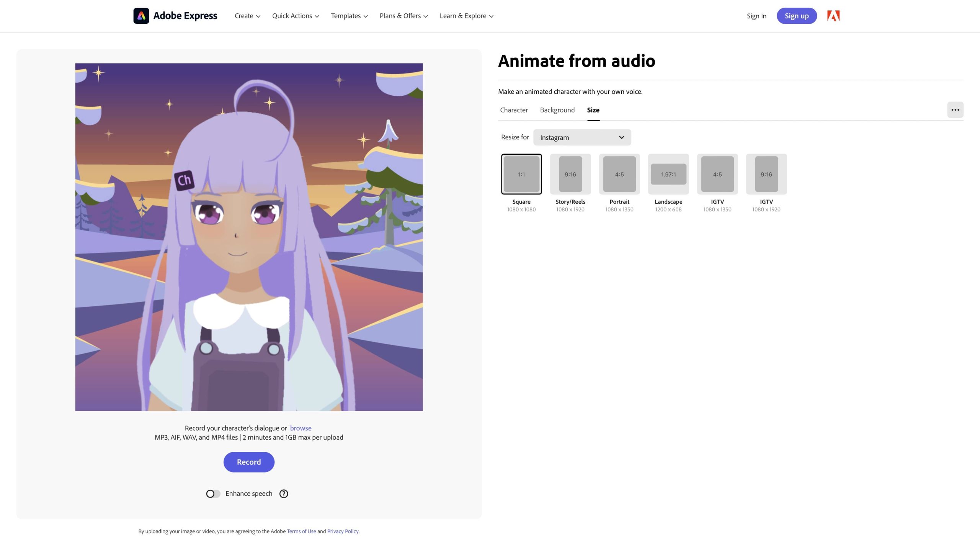
Task: Toggle the Enhance speech switch
Action: click(213, 494)
